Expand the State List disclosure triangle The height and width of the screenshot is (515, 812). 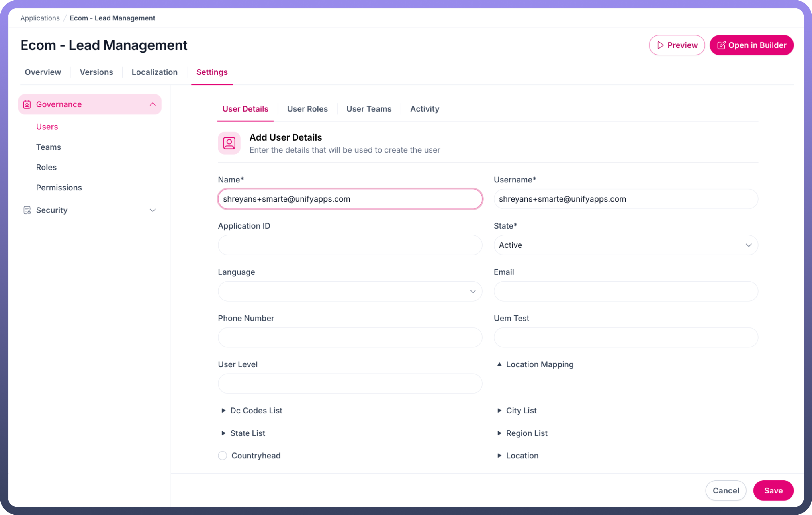pos(223,433)
